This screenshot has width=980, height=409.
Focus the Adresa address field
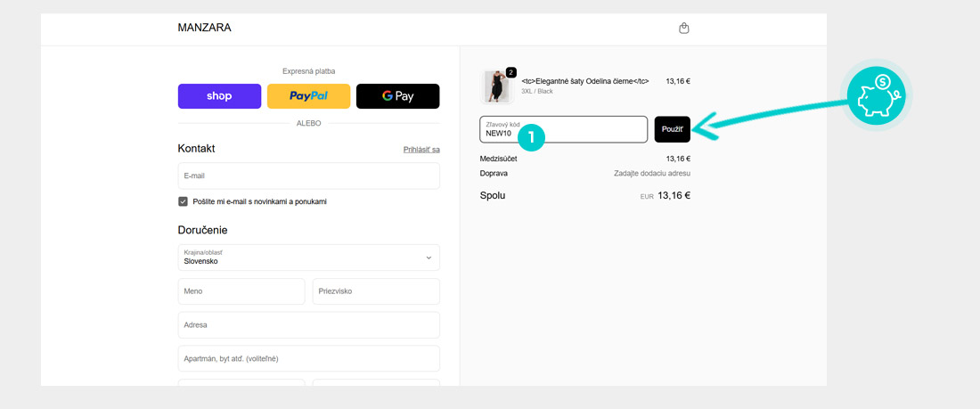coord(308,325)
